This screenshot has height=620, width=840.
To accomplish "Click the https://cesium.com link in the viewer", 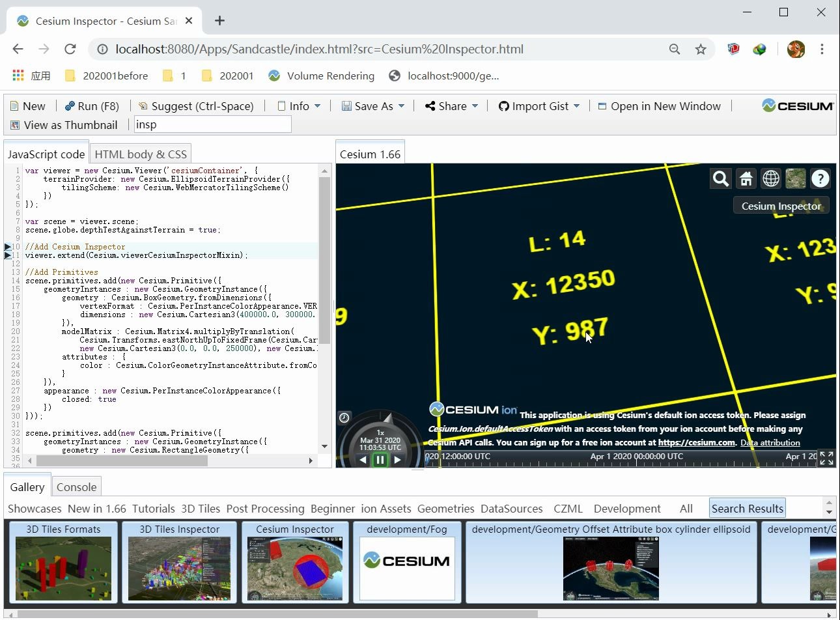I will click(696, 443).
